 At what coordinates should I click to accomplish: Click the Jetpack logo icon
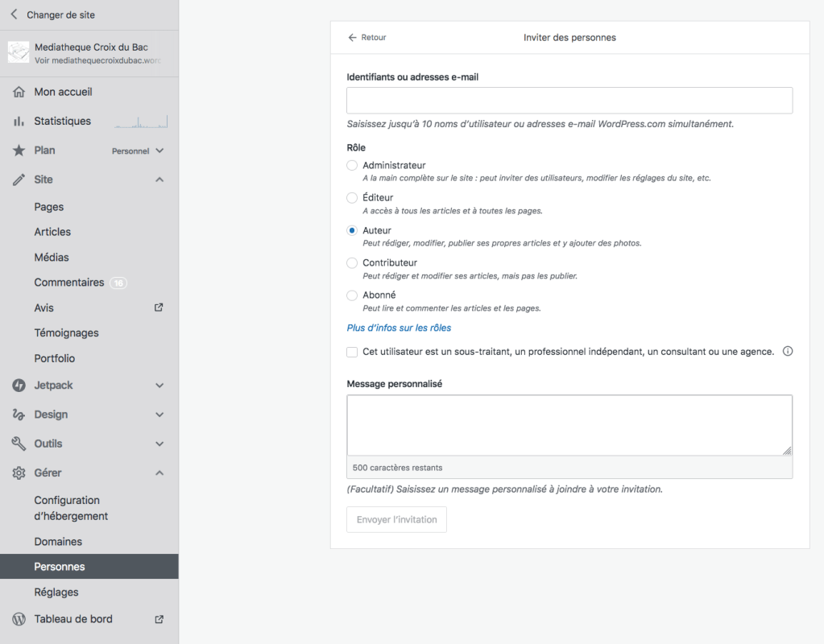click(19, 386)
